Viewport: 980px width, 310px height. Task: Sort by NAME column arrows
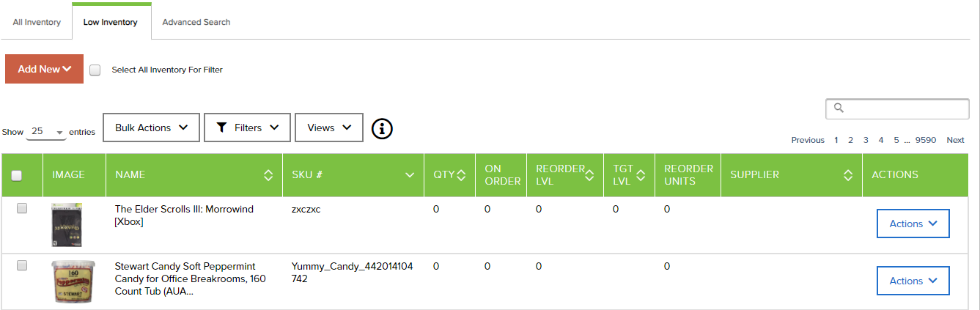click(268, 175)
